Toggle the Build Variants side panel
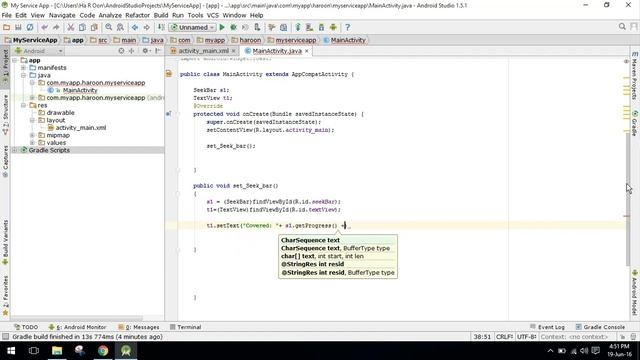This screenshot has height=360, width=640. click(5, 243)
